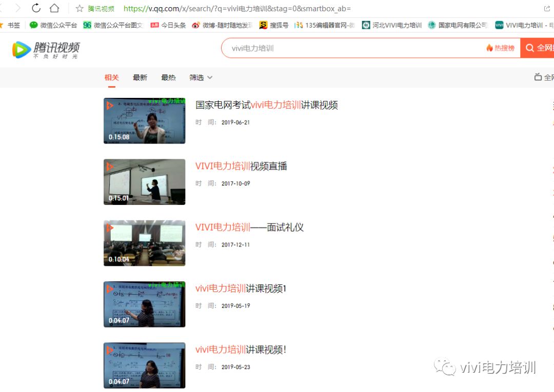The height and width of the screenshot is (392, 554).
Task: Go forward with the browser arrow
Action: [17, 8]
